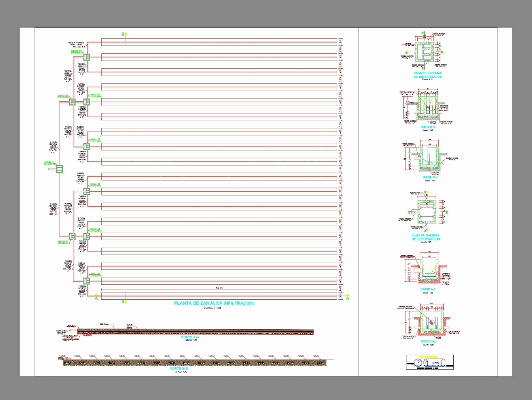This screenshot has width=532, height=400.
Task: Select the pipe symbol inside CORTE B-B detail
Action: click(x=431, y=322)
